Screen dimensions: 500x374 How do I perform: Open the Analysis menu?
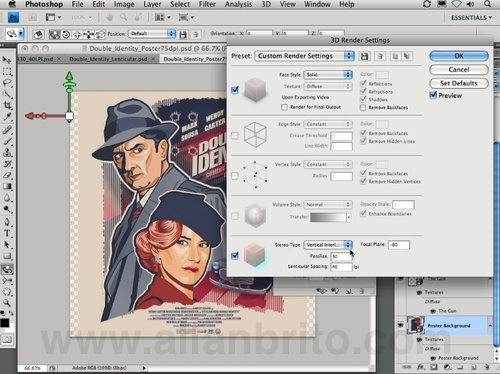[238, 4]
